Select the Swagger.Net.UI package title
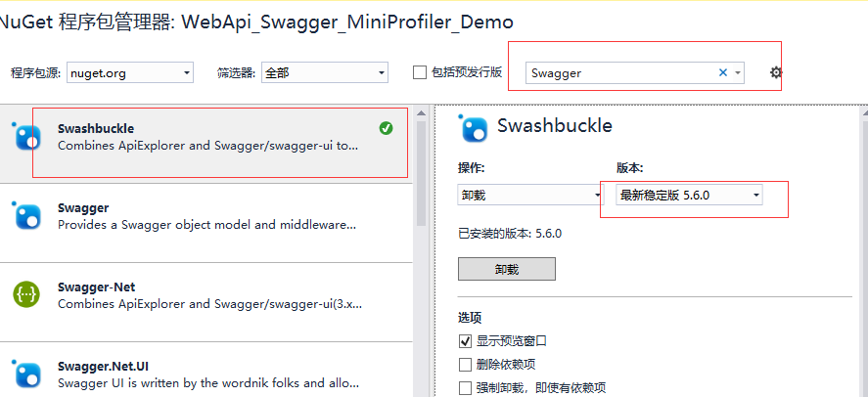Image resolution: width=868 pixels, height=397 pixels. click(x=103, y=366)
